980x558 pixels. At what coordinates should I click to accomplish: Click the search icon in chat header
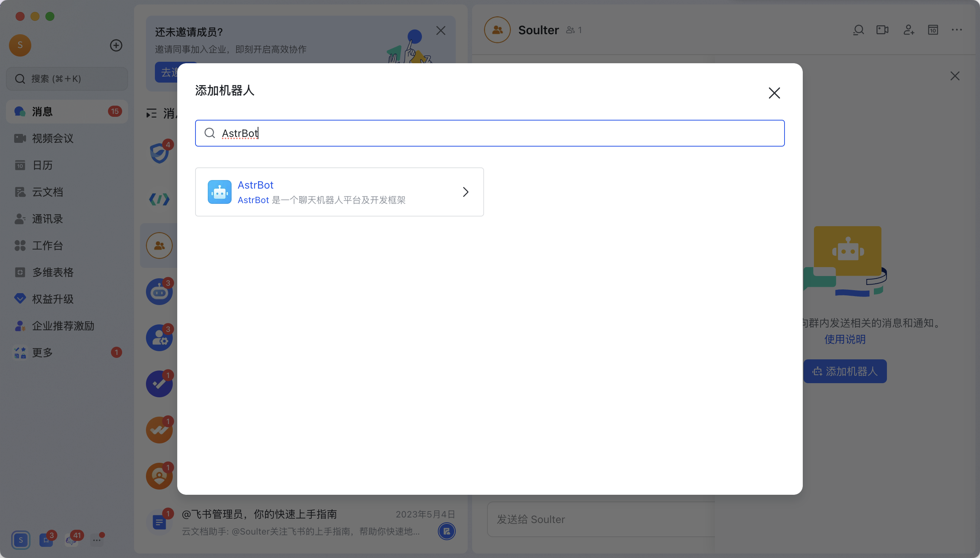tap(859, 29)
